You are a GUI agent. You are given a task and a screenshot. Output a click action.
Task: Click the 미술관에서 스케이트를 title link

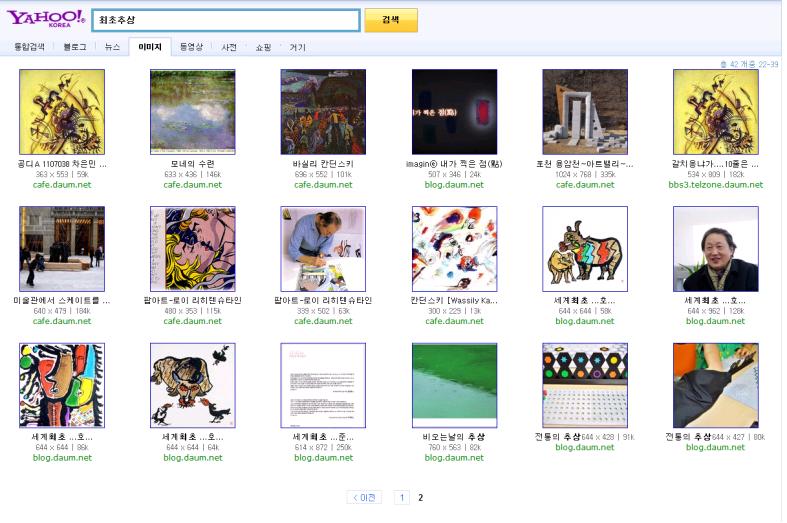(x=62, y=300)
